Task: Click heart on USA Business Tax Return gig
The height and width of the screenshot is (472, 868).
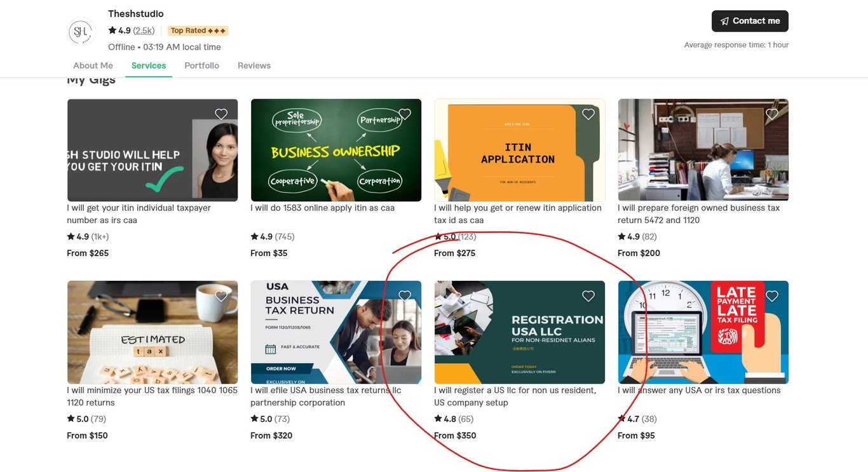Action: 405,296
